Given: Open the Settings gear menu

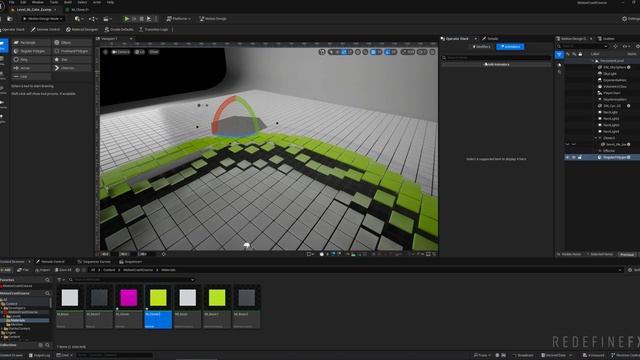Looking at the screenshot, I should (631, 19).
